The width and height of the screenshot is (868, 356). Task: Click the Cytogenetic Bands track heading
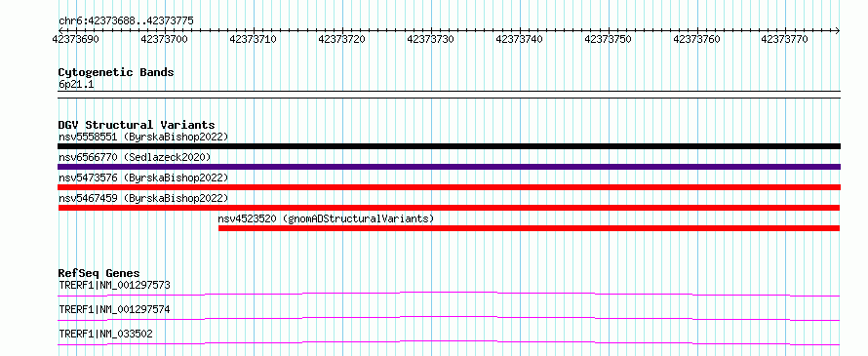[x=116, y=72]
